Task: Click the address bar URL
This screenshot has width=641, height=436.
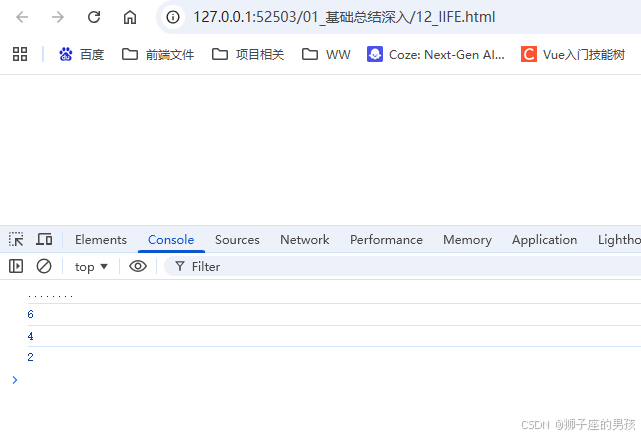Action: [344, 17]
